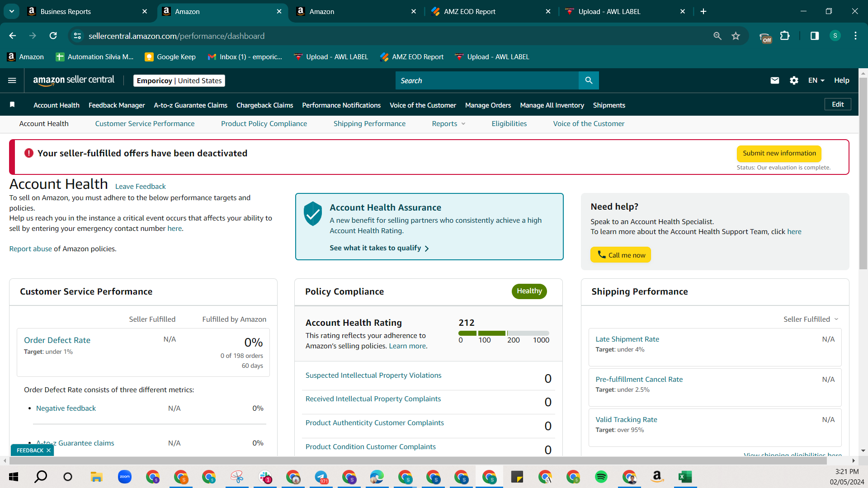The width and height of the screenshot is (868, 488).
Task: Close the AMZ EOD Report tab
Action: (x=548, y=11)
